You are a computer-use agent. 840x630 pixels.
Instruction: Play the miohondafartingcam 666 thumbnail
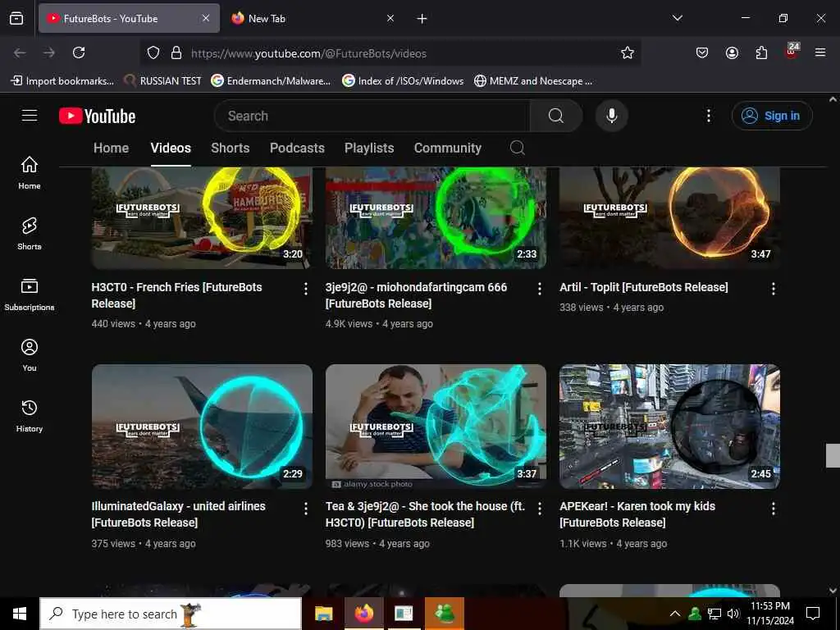(436, 218)
